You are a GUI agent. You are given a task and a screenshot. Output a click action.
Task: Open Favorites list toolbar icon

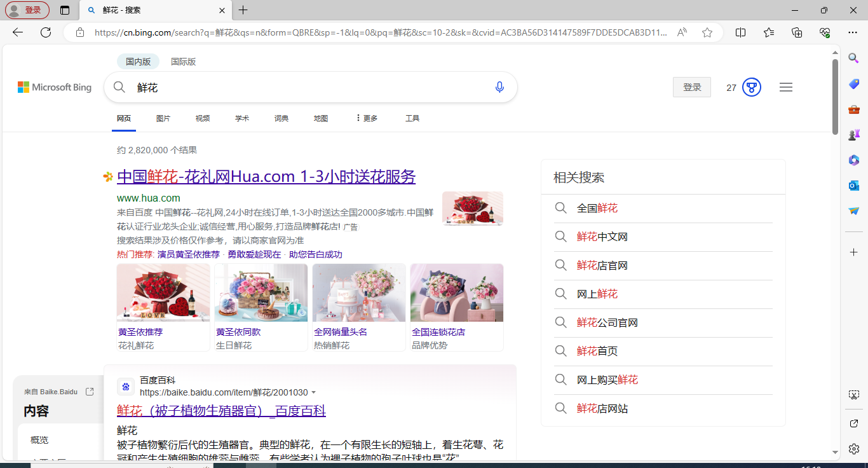(x=769, y=32)
